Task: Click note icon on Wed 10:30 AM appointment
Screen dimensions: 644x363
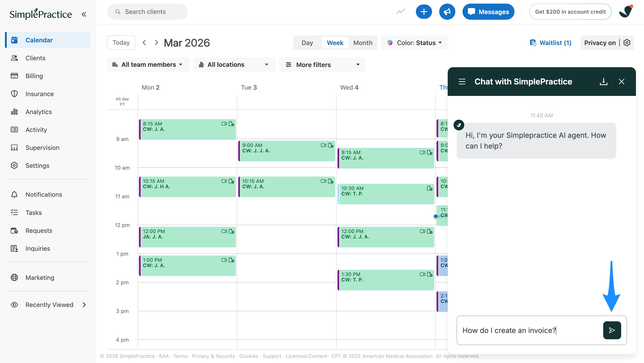Action: (430, 188)
